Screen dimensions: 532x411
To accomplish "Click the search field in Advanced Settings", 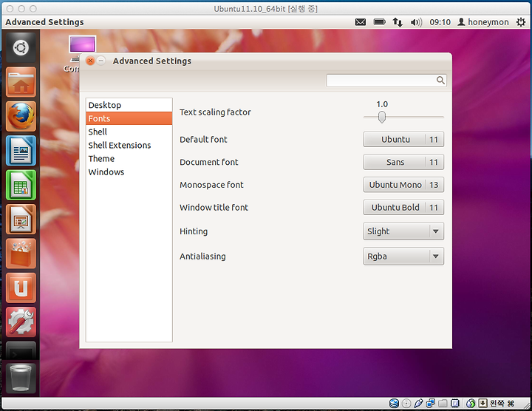I will (386, 81).
